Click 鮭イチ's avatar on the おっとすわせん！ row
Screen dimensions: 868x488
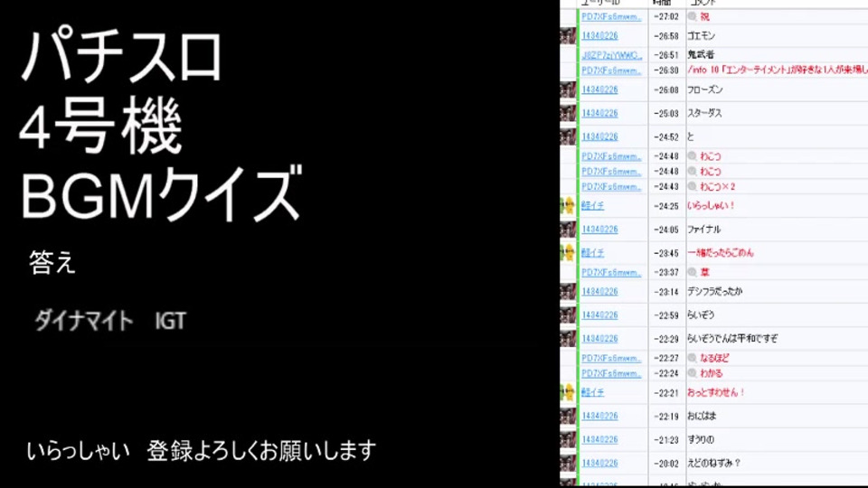[x=568, y=393]
